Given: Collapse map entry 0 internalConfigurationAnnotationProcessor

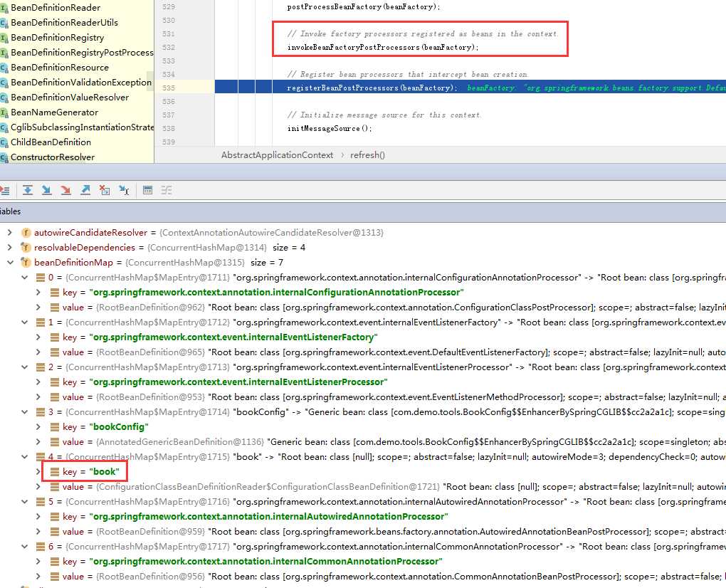Looking at the screenshot, I should pyautogui.click(x=24, y=278).
